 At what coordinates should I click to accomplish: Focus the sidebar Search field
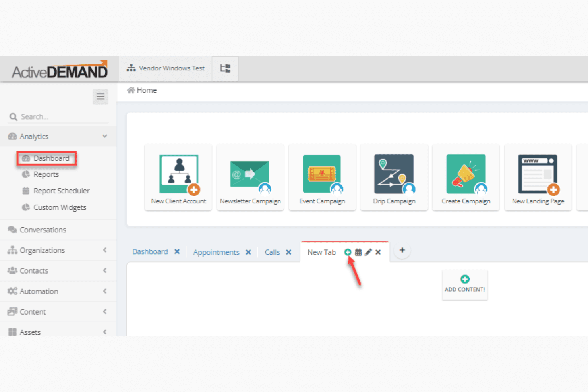[x=58, y=117]
